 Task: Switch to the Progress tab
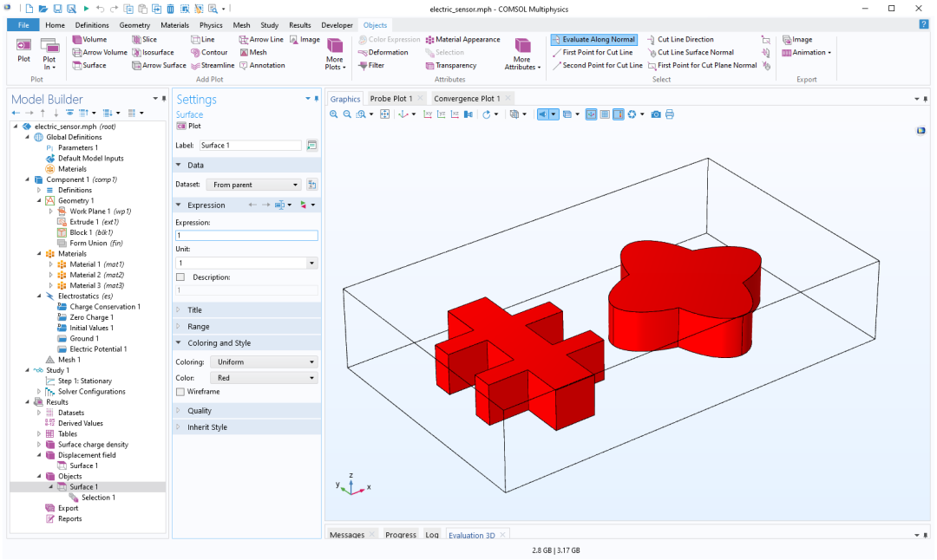tap(400, 535)
